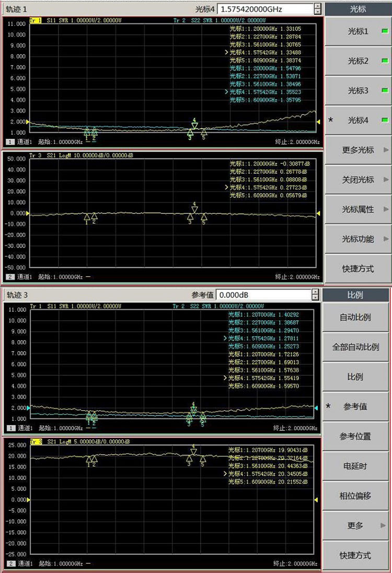Click the yellow reference marker left of 0.000 on the 5 dB plot
The width and height of the screenshot is (392, 573).
[x=28, y=500]
